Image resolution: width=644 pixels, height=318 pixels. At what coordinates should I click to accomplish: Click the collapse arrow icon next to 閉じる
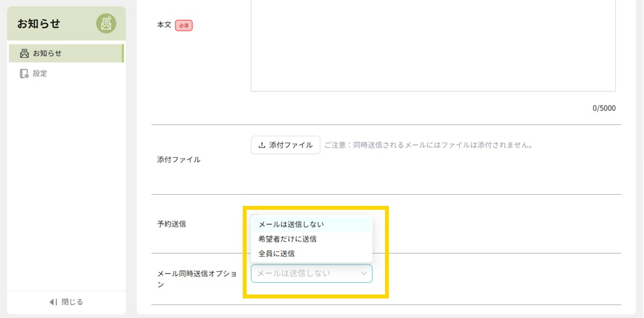[54, 302]
